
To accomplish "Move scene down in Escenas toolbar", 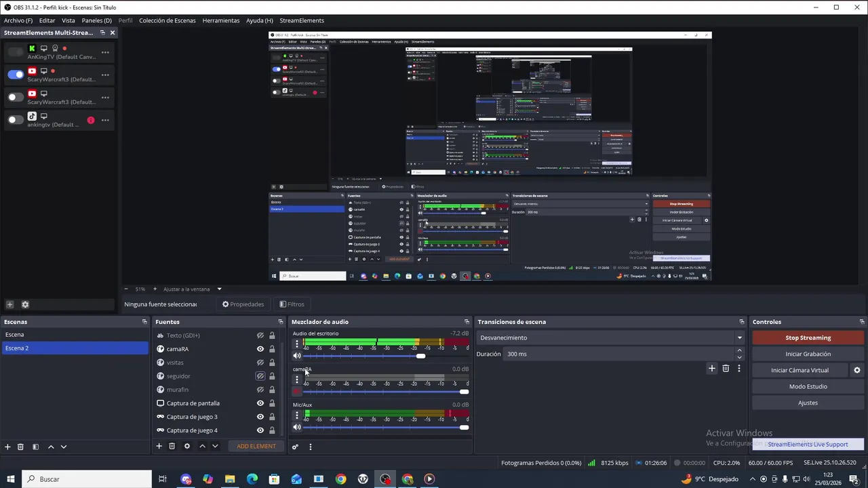I will click(x=64, y=447).
